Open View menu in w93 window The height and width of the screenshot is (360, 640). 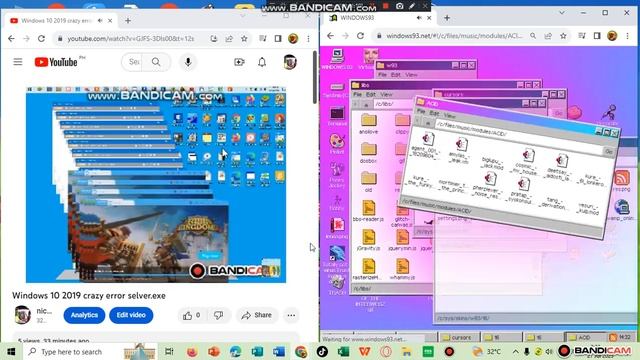click(411, 75)
